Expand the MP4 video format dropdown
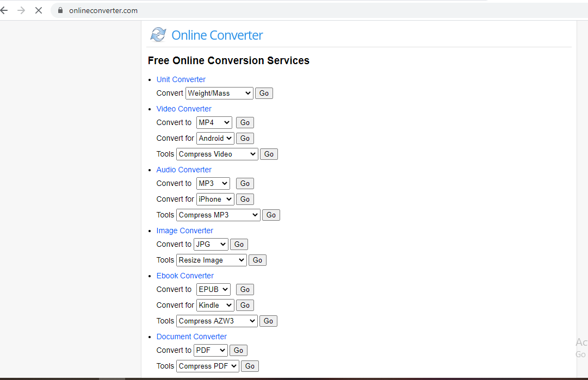588x380 pixels. tap(214, 122)
